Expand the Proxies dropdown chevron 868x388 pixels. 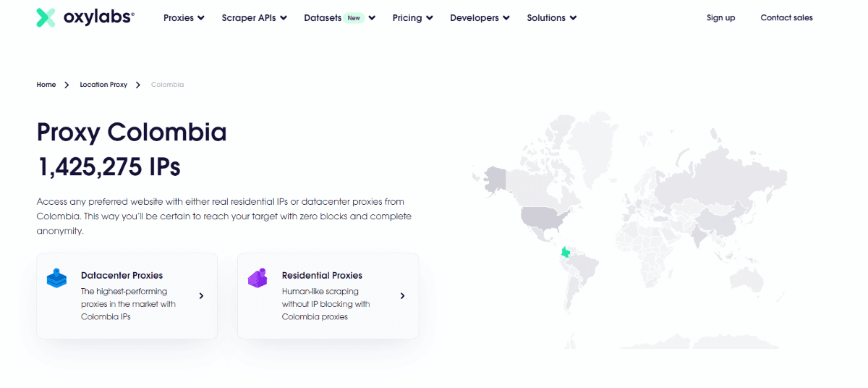(x=201, y=18)
